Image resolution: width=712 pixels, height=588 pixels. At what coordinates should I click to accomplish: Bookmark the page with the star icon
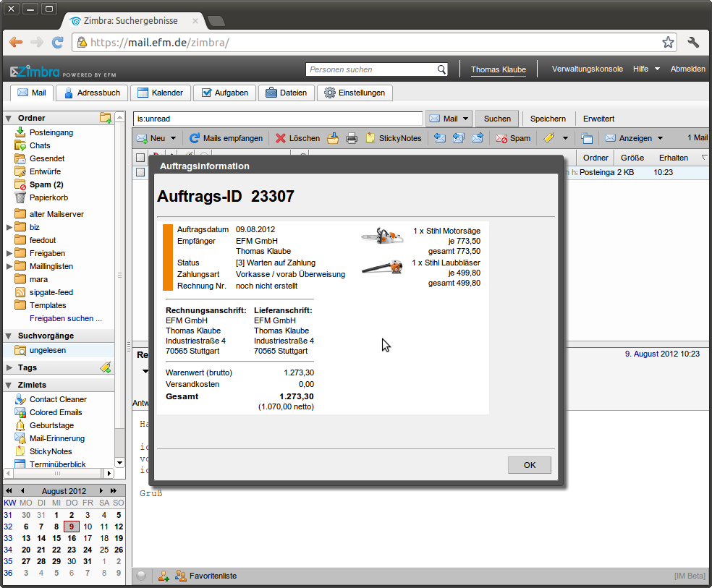pos(668,42)
